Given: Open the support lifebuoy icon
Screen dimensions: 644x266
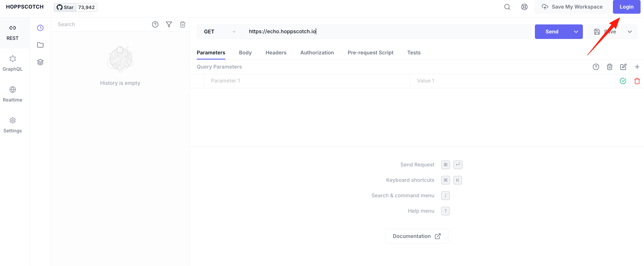Looking at the screenshot, I should tap(525, 7).
